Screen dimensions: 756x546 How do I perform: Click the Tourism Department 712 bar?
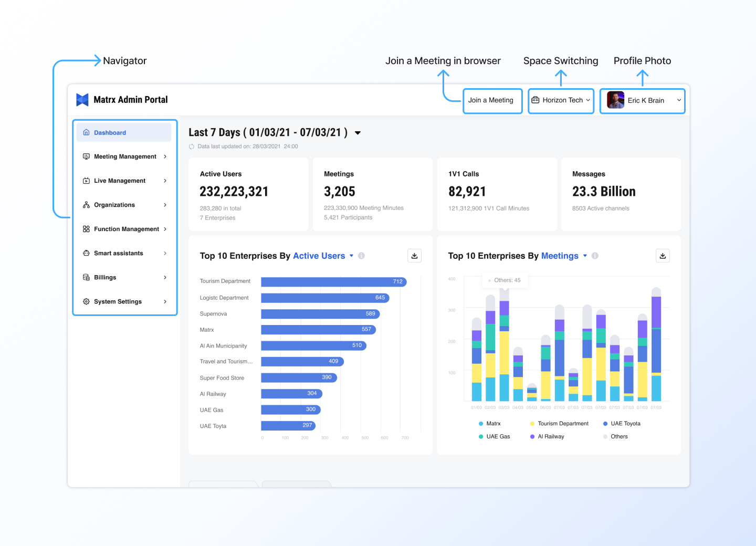point(333,282)
